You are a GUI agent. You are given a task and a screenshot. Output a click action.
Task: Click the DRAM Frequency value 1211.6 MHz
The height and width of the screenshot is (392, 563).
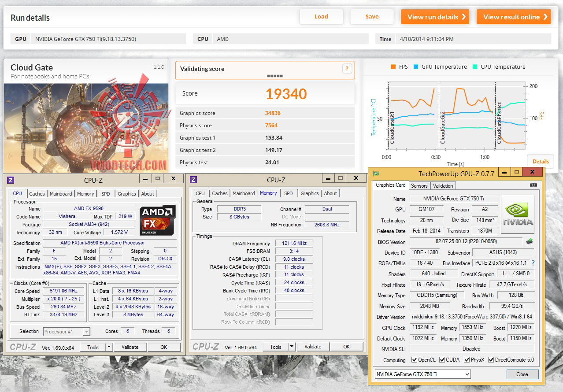294,244
